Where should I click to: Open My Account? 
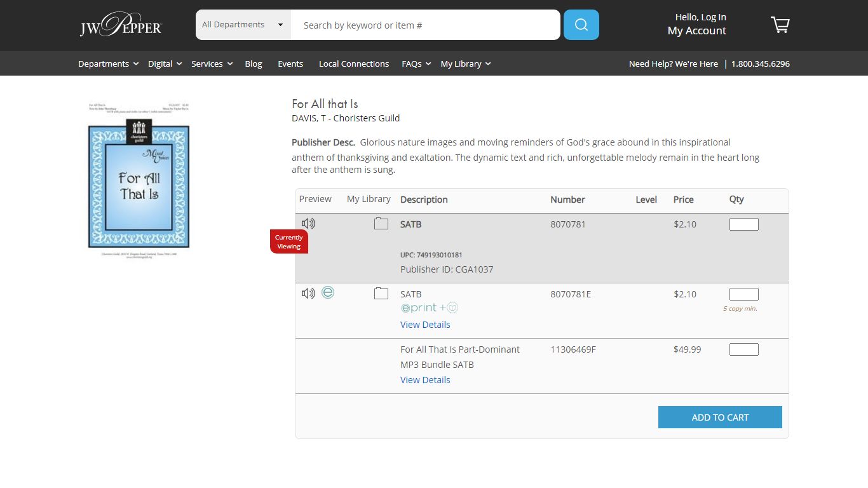697,30
